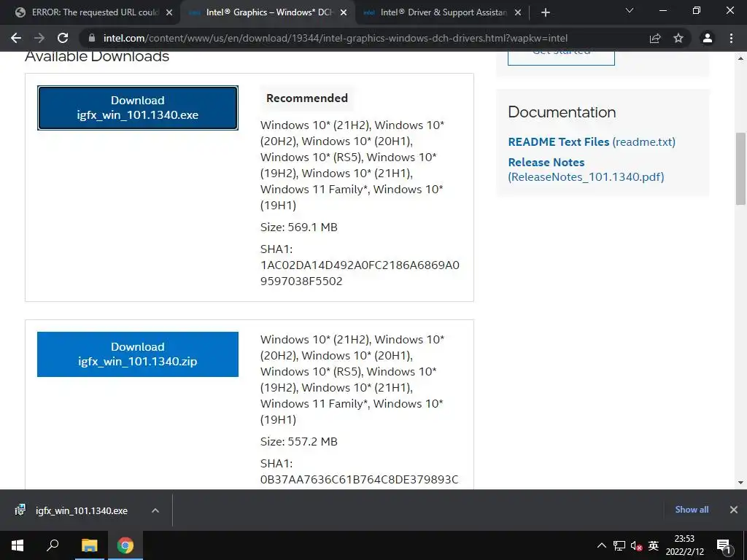
Task: Open README Text Files link
Action: [591, 142]
